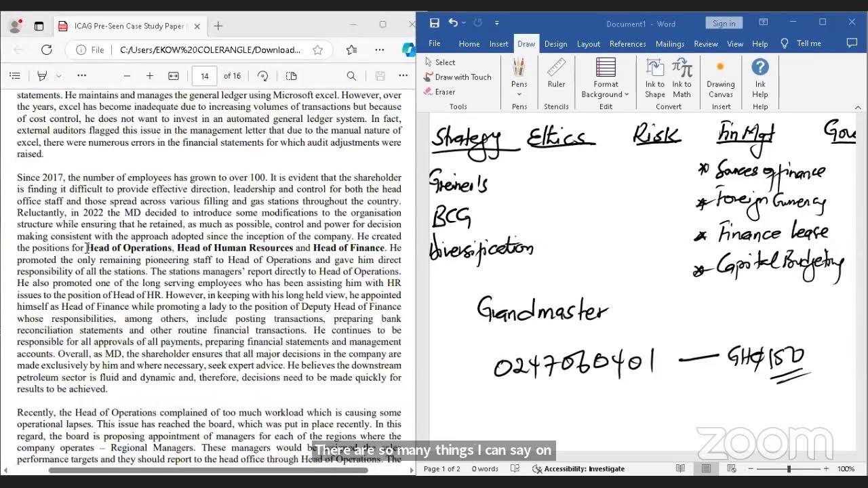Click PDF Fit to width button
Image resolution: width=868 pixels, height=488 pixels.
tap(174, 76)
